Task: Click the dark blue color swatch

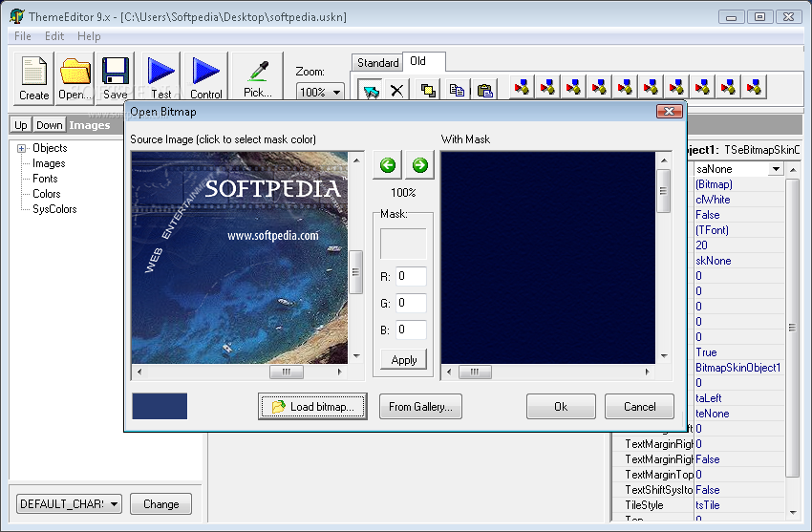Action: tap(160, 406)
